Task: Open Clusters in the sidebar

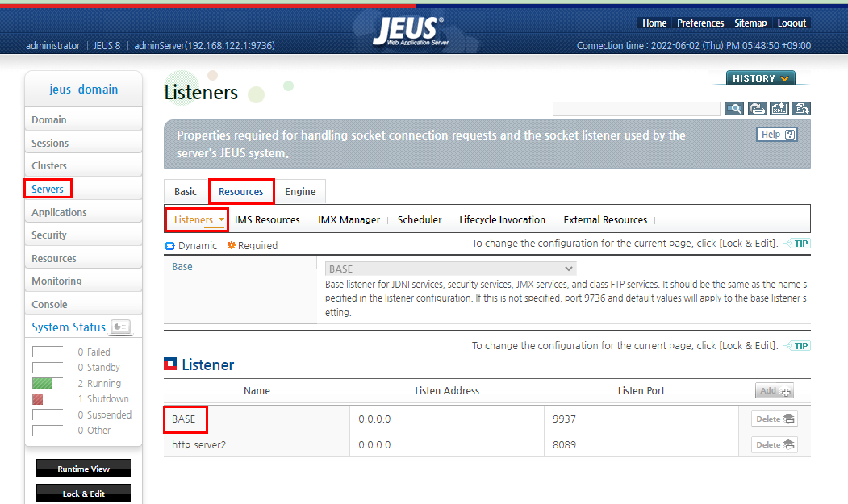Action: pyautogui.click(x=83, y=165)
